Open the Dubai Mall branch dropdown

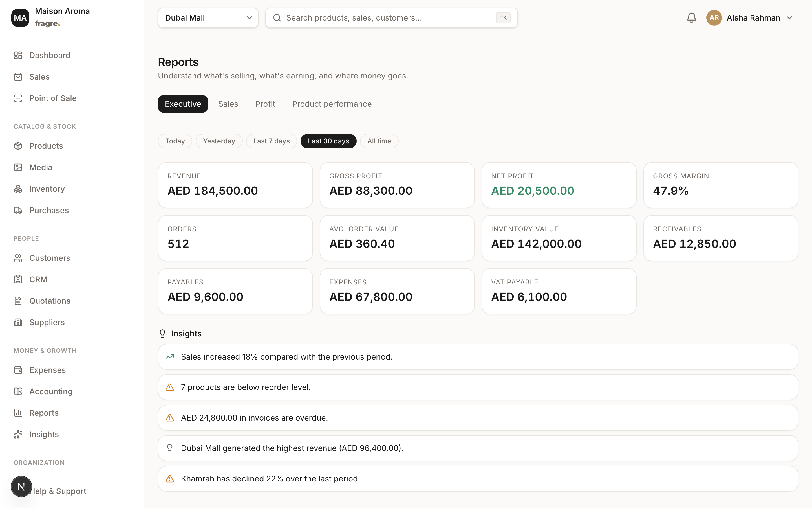208,18
